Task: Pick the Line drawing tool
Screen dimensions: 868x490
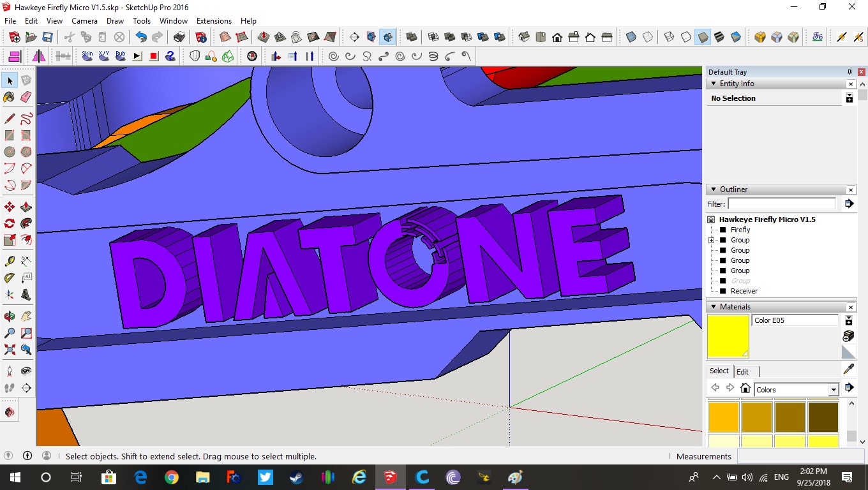Action: point(9,118)
